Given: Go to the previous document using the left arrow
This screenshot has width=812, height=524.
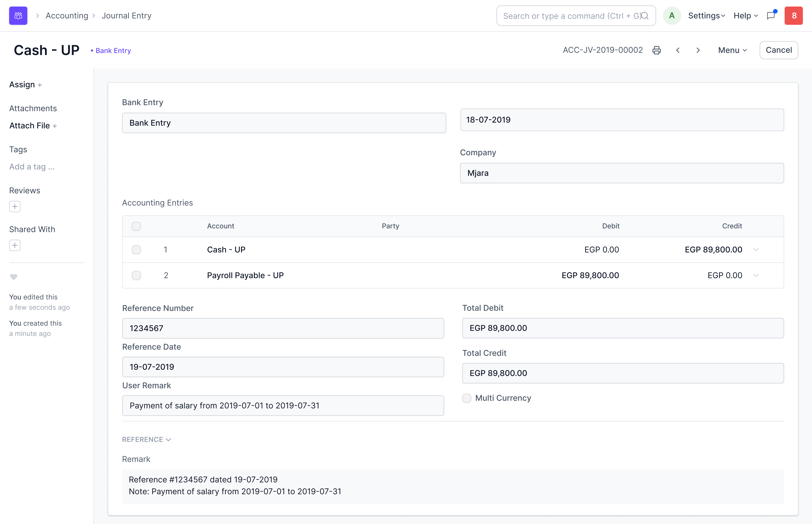Looking at the screenshot, I should [678, 50].
